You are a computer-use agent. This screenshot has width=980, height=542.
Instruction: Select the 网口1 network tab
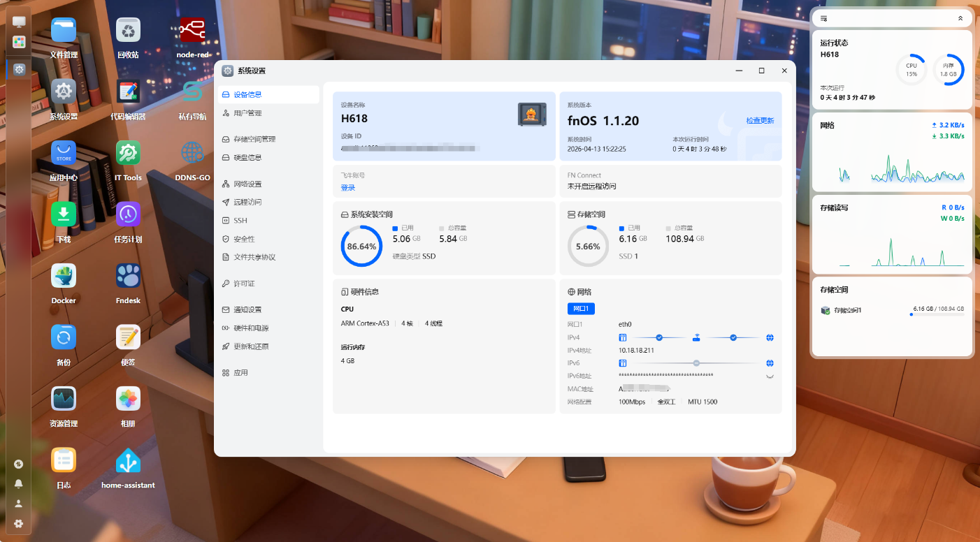[581, 309]
